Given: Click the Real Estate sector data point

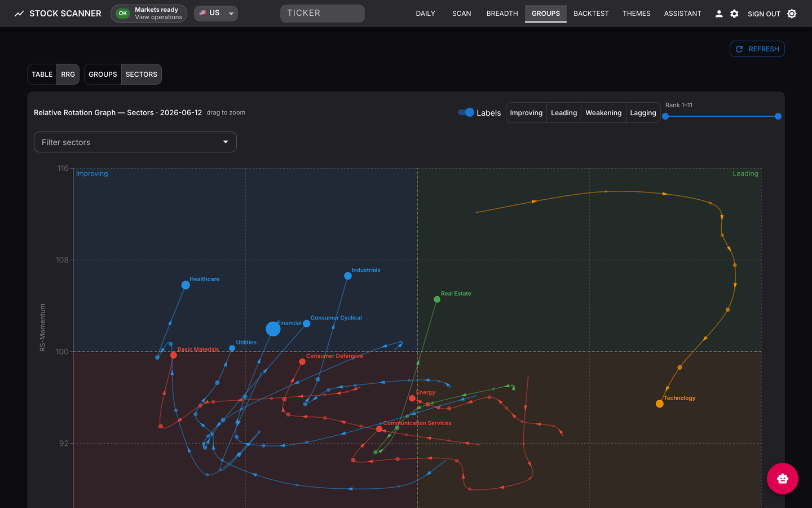Looking at the screenshot, I should 437,299.
